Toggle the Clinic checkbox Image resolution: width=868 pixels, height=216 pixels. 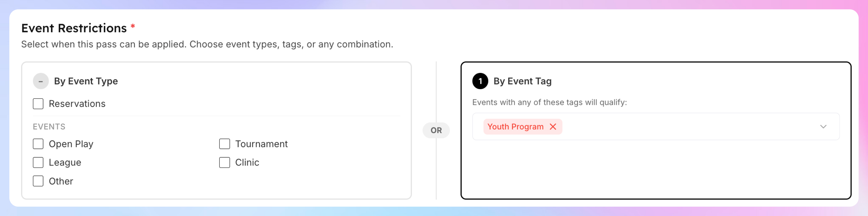coord(224,162)
